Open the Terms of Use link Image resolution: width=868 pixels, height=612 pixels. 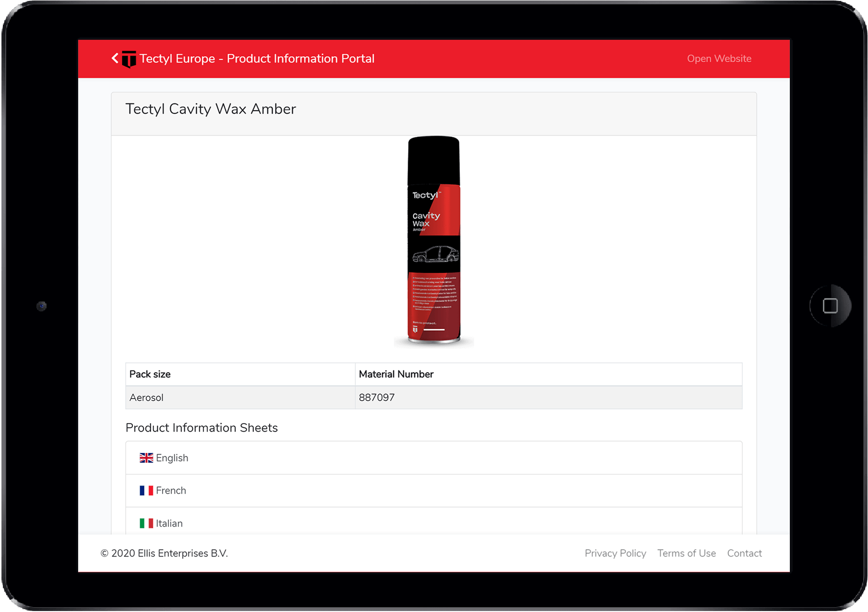(686, 553)
